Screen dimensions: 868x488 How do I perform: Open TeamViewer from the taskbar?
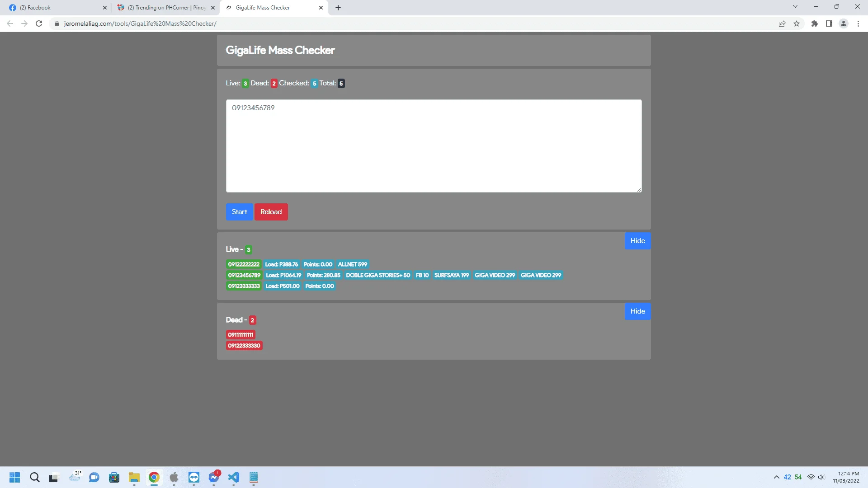[194, 478]
